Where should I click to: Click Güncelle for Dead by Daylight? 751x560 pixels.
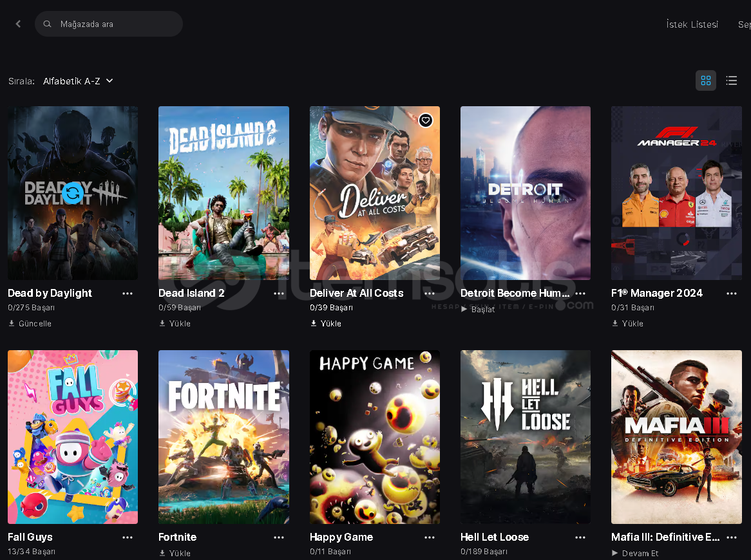click(x=30, y=324)
